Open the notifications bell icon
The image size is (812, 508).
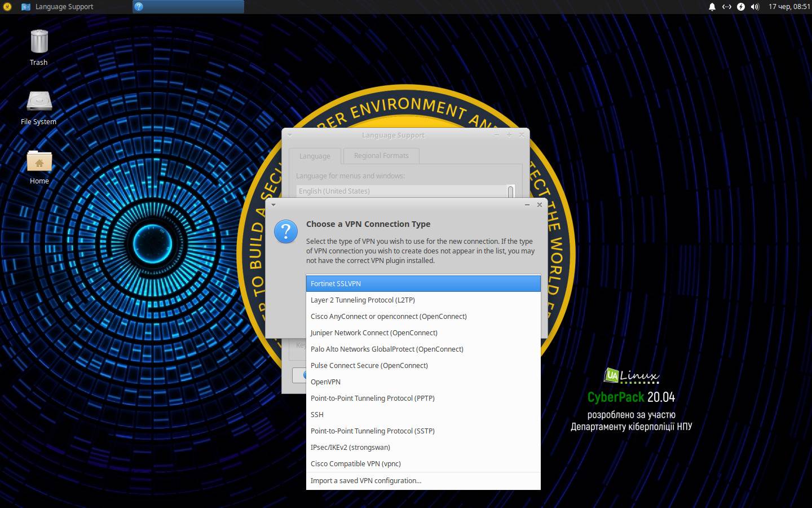point(712,7)
